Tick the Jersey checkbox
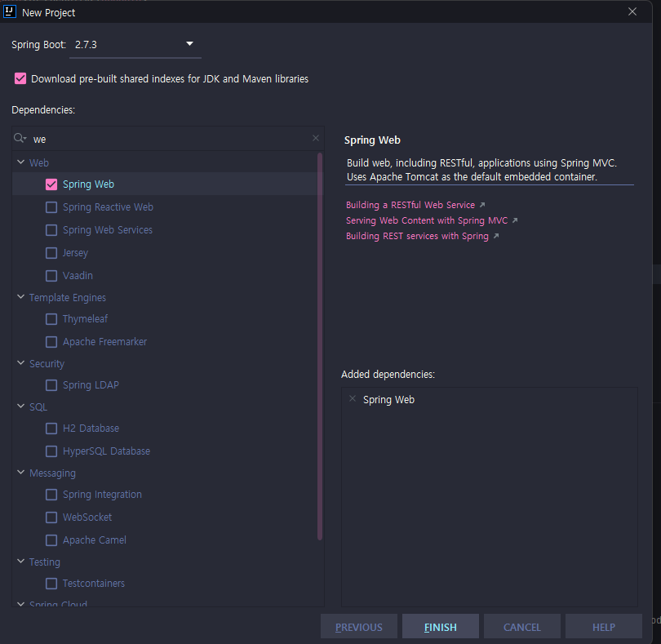This screenshot has height=644, width=661. [51, 253]
